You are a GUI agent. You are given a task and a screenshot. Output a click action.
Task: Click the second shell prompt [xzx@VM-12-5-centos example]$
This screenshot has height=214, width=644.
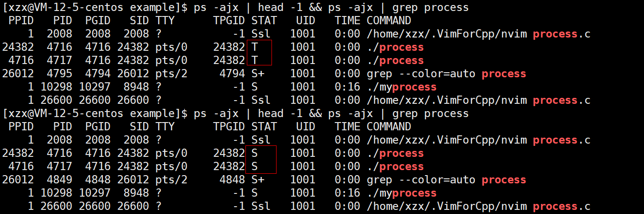tap(95, 113)
